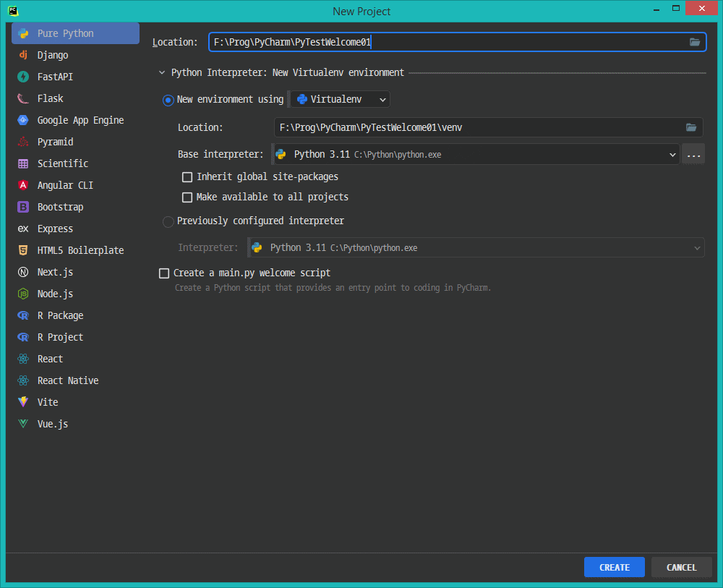
Task: Select Django project type
Action: tap(76, 55)
